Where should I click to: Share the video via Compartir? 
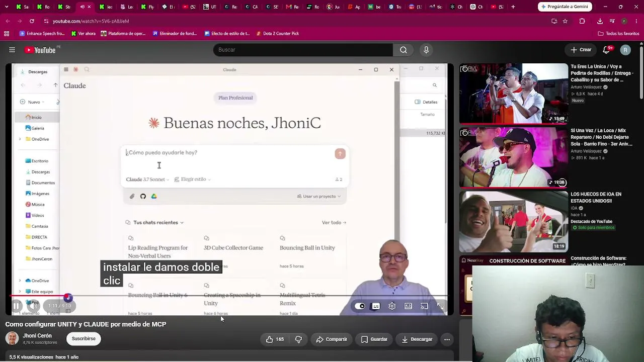pos(332,339)
